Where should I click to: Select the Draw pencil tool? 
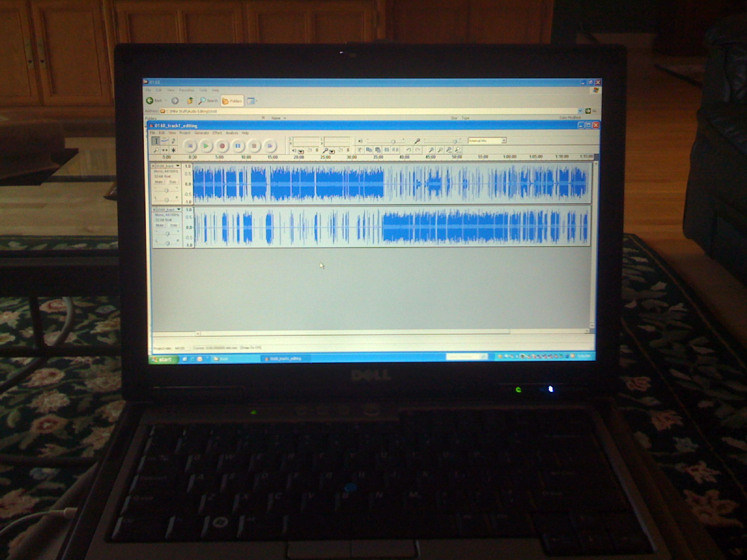click(173, 141)
